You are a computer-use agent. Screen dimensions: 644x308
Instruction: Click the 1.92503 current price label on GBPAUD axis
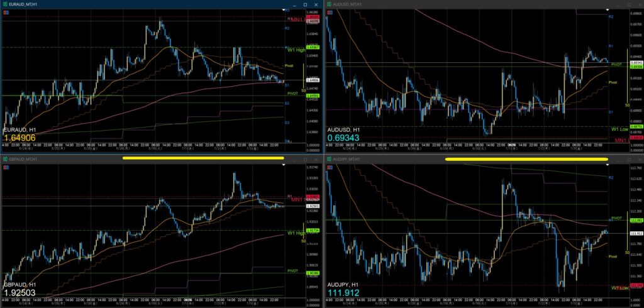pyautogui.click(x=314, y=206)
